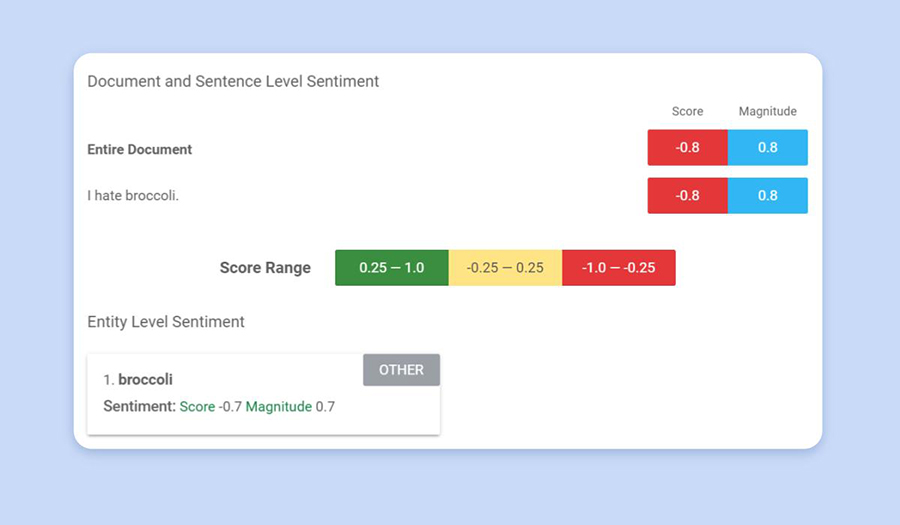
Task: Select the "broccoli" entity name
Action: pos(145,380)
